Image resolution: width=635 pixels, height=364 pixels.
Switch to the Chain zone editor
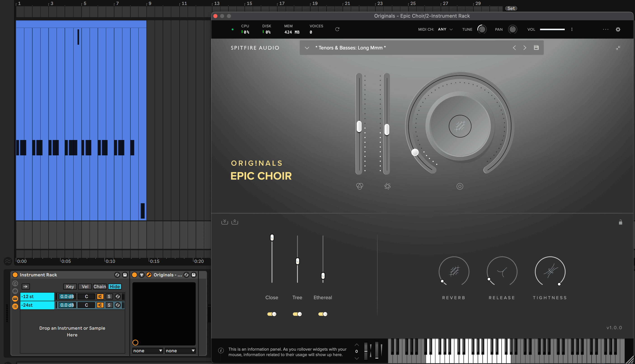pyautogui.click(x=100, y=287)
